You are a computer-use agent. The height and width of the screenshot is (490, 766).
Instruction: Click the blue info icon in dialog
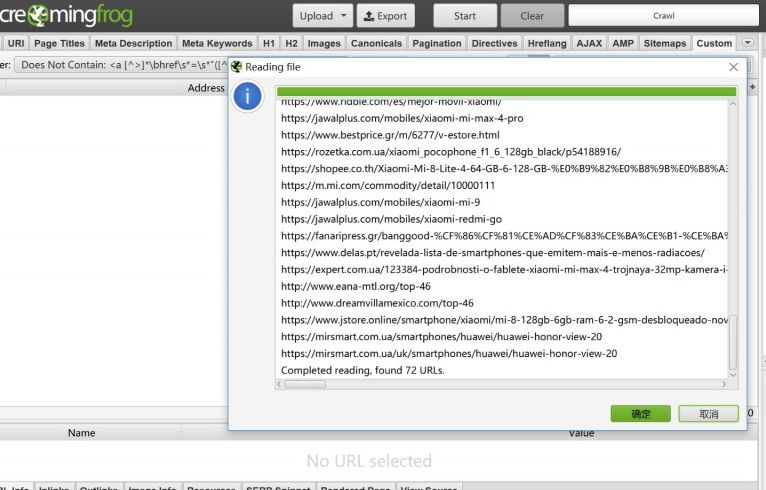click(x=247, y=97)
